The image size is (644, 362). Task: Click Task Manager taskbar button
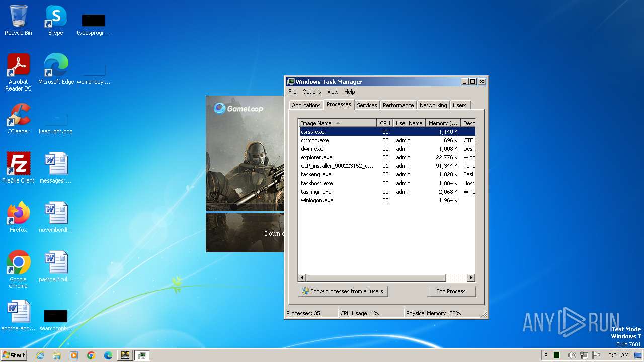click(142, 355)
